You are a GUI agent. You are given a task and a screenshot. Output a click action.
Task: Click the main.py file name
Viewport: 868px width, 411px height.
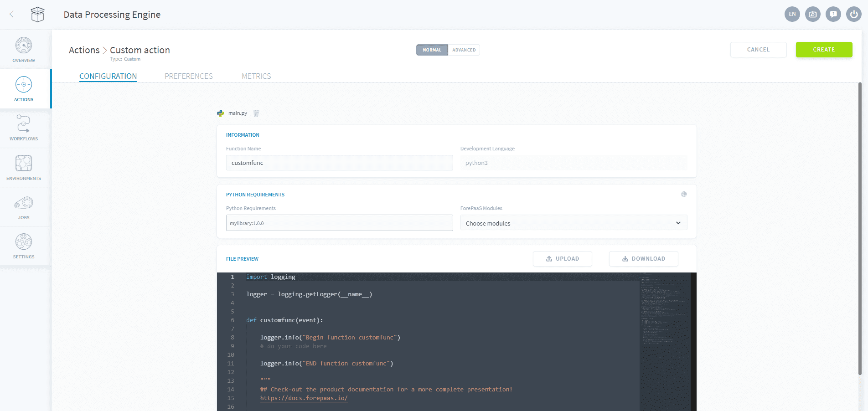tap(238, 113)
